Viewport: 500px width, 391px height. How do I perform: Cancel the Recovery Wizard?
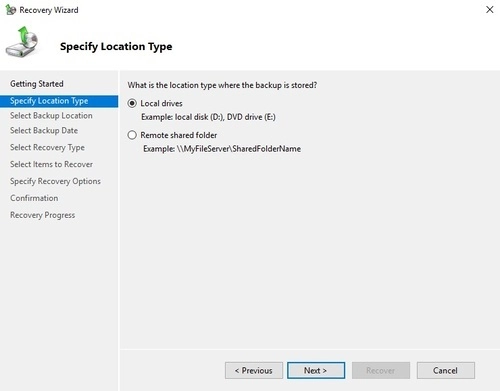pos(446,370)
